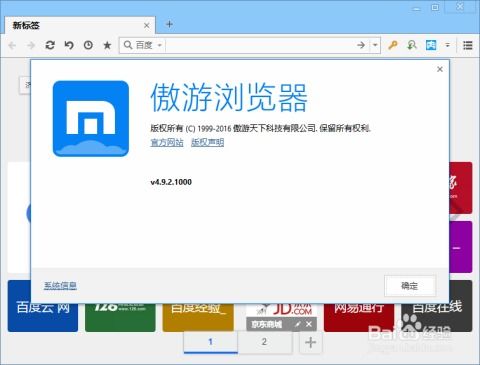Image resolution: width=480 pixels, height=365 pixels.
Task: Open the 官方网站 link
Action: tap(167, 142)
